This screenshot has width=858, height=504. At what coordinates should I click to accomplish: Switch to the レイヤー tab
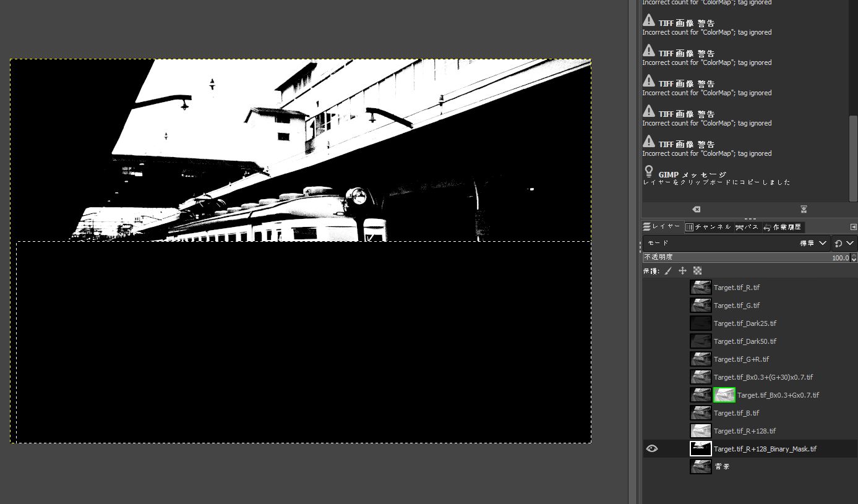click(662, 227)
